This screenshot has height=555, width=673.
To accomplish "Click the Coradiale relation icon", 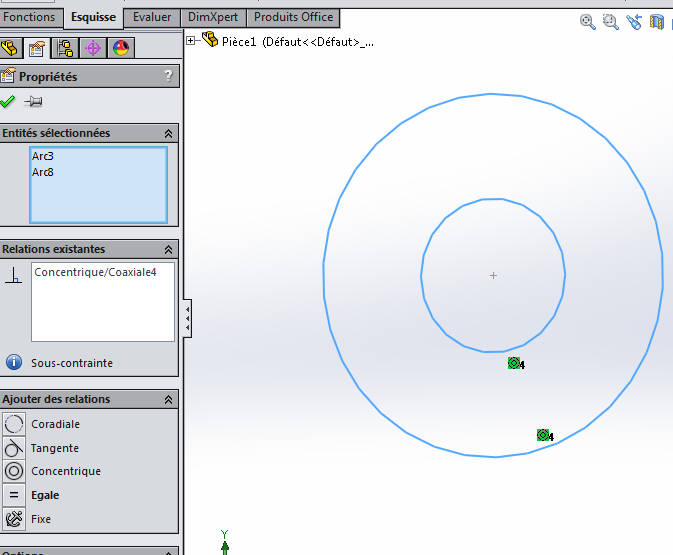I will tap(14, 424).
